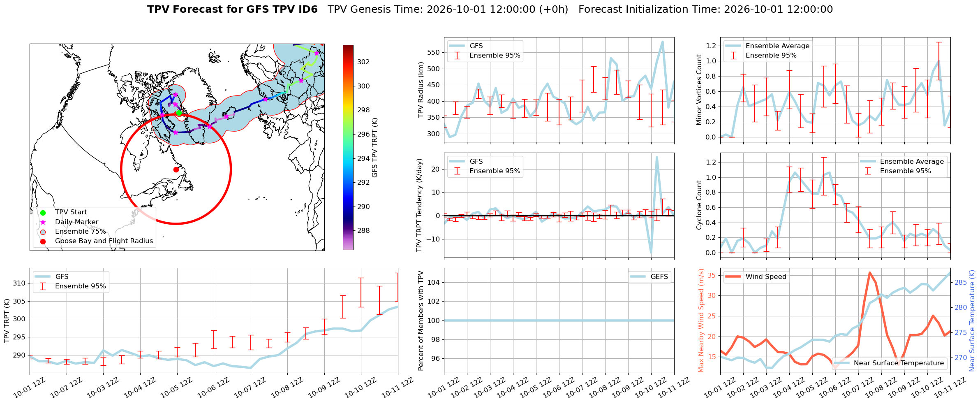Click the 288 tick on the colorbar
Image resolution: width=980 pixels, height=404 pixels.
click(x=363, y=231)
